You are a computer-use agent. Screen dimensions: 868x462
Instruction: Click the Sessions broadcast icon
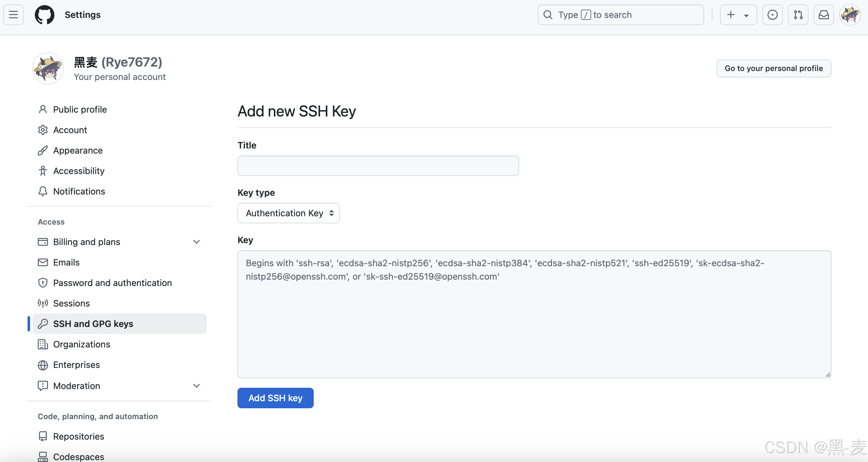click(x=43, y=303)
